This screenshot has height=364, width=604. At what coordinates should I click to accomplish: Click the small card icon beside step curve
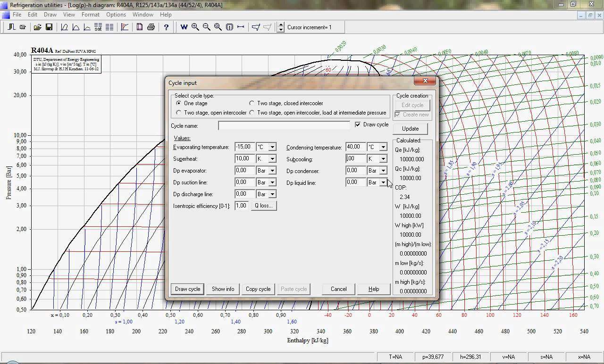click(23, 27)
